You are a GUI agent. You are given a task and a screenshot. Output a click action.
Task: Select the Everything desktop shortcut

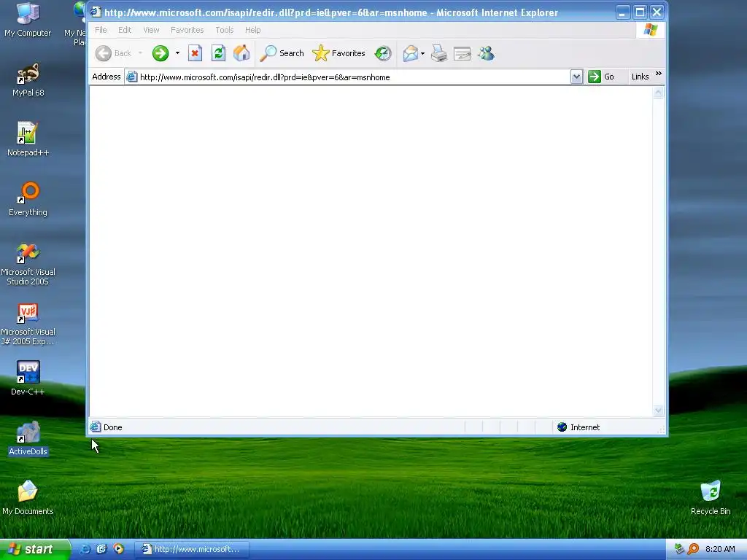tap(28, 199)
